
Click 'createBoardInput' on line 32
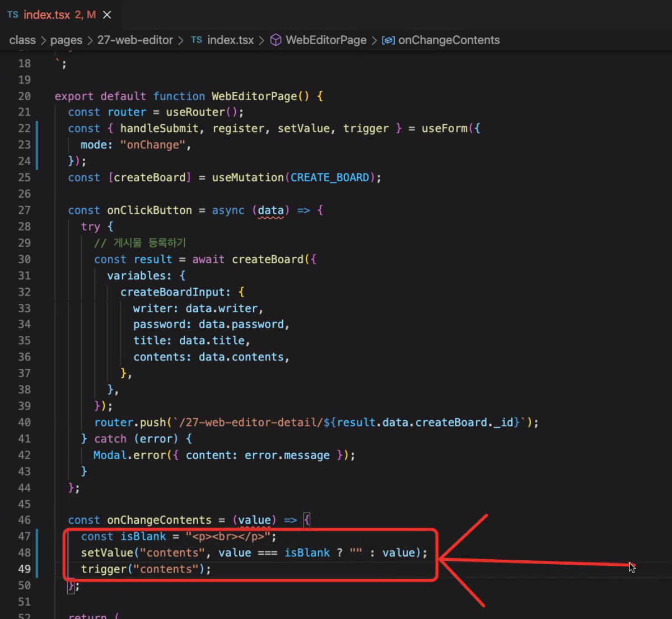[172, 292]
